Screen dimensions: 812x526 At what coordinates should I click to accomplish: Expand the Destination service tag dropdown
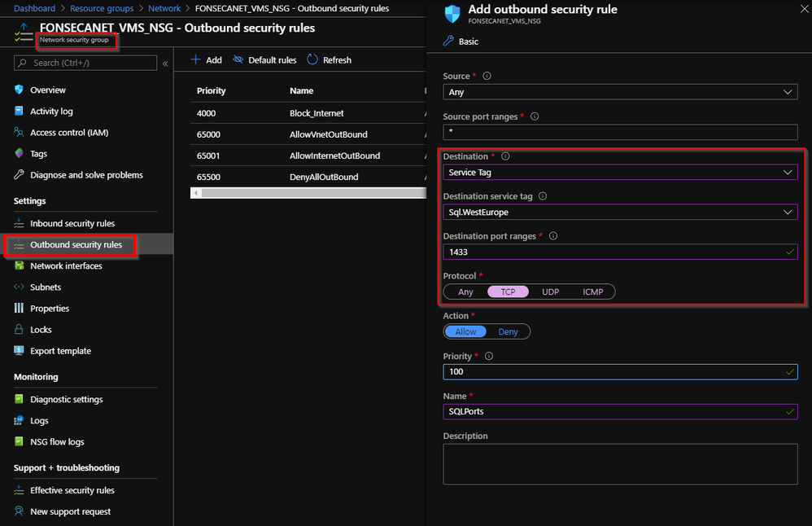pyautogui.click(x=620, y=213)
